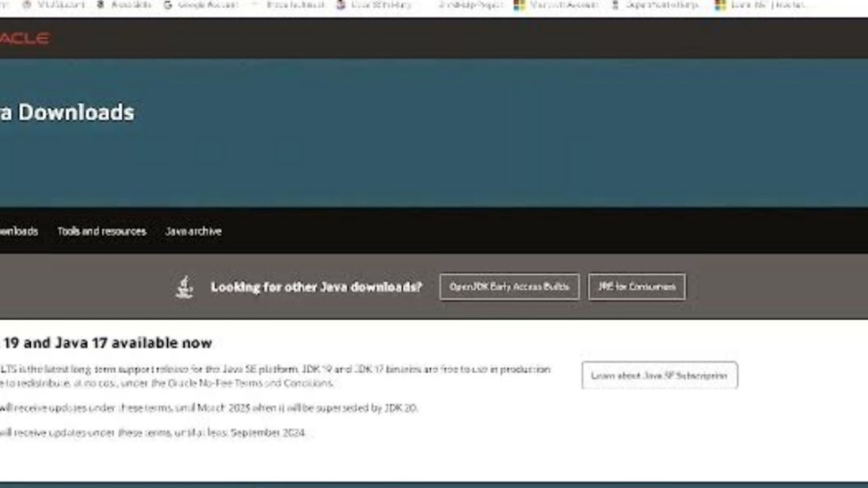Open the Code With Harry bookmark
Image resolution: width=868 pixels, height=488 pixels.
[375, 5]
